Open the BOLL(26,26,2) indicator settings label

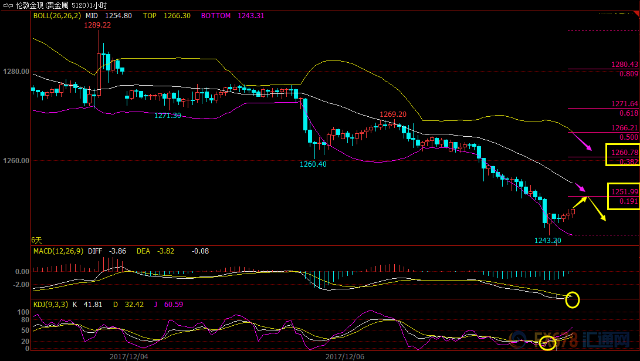pyautogui.click(x=57, y=16)
